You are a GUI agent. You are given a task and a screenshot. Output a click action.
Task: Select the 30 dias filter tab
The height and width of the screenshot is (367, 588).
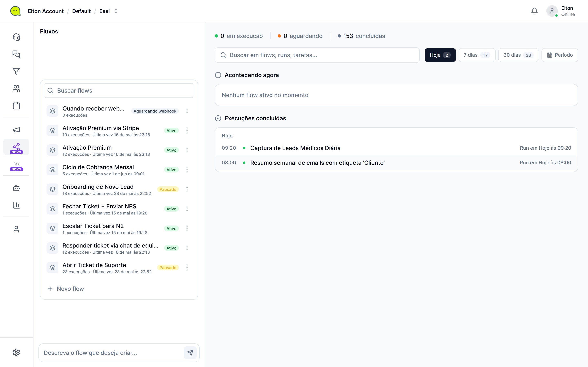pos(518,55)
